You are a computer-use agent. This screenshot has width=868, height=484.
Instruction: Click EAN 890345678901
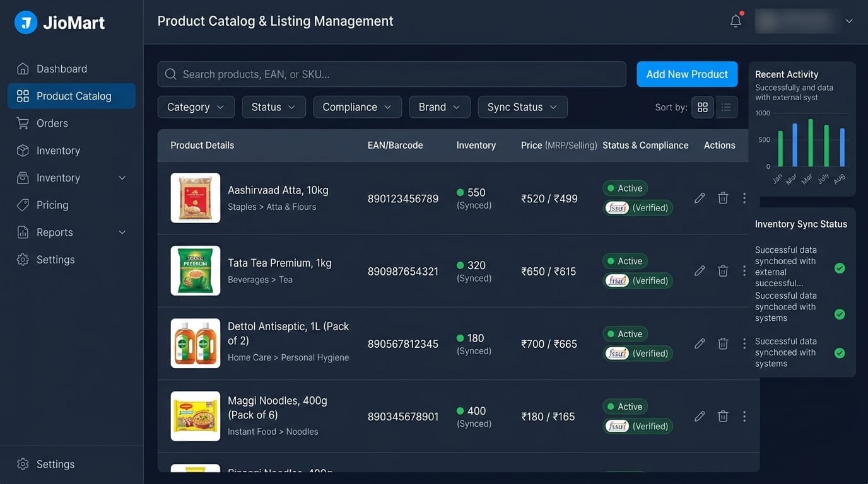tap(403, 417)
